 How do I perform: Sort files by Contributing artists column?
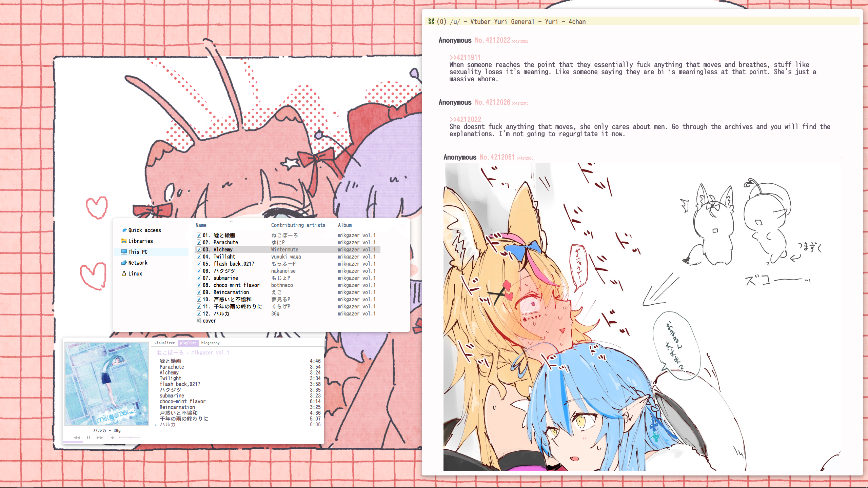[x=298, y=225]
